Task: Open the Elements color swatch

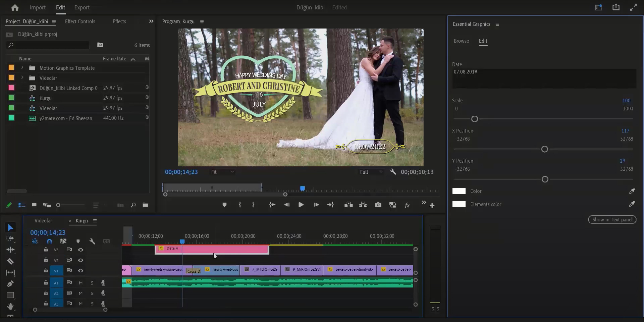Action: tap(459, 204)
